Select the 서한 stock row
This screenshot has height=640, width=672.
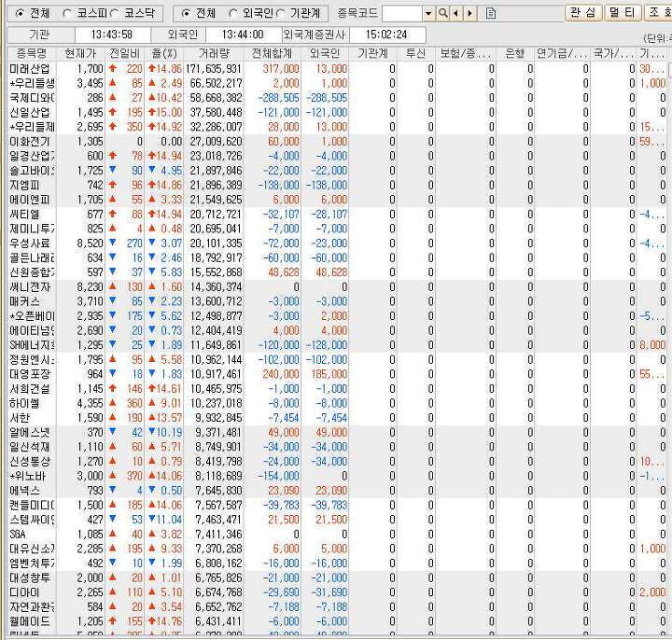point(337,418)
